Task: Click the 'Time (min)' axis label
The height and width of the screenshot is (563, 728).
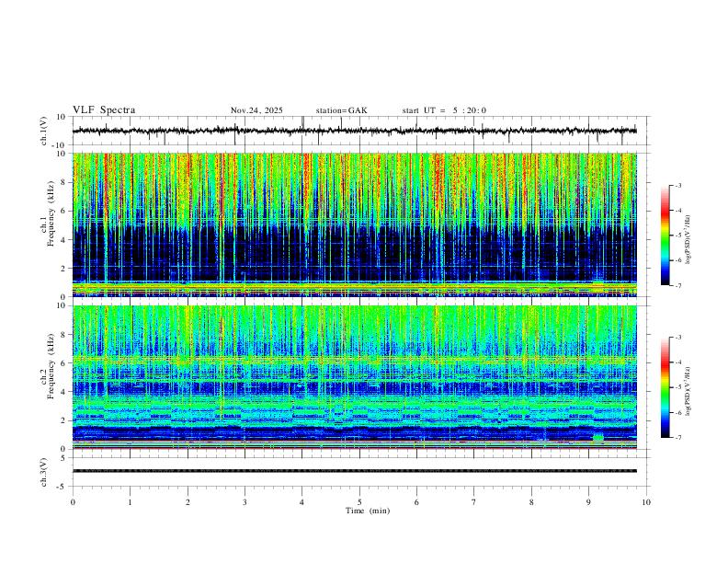Action: pyautogui.click(x=368, y=511)
